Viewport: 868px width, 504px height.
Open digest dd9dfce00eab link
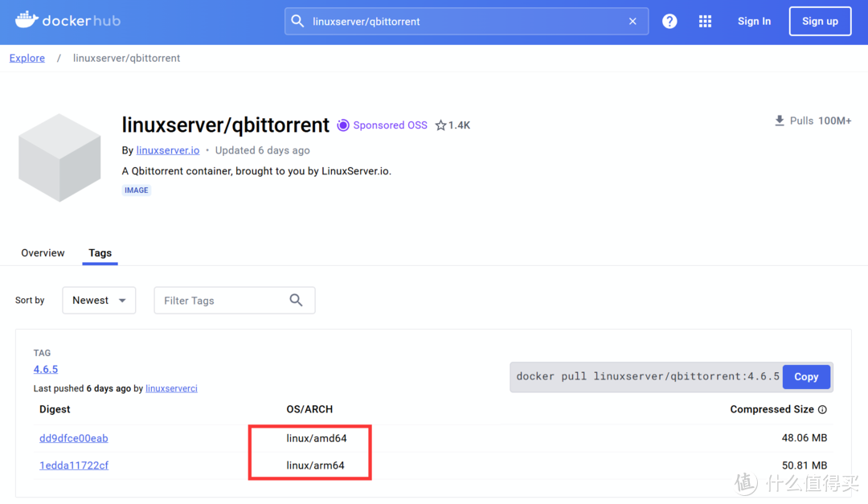tap(74, 439)
